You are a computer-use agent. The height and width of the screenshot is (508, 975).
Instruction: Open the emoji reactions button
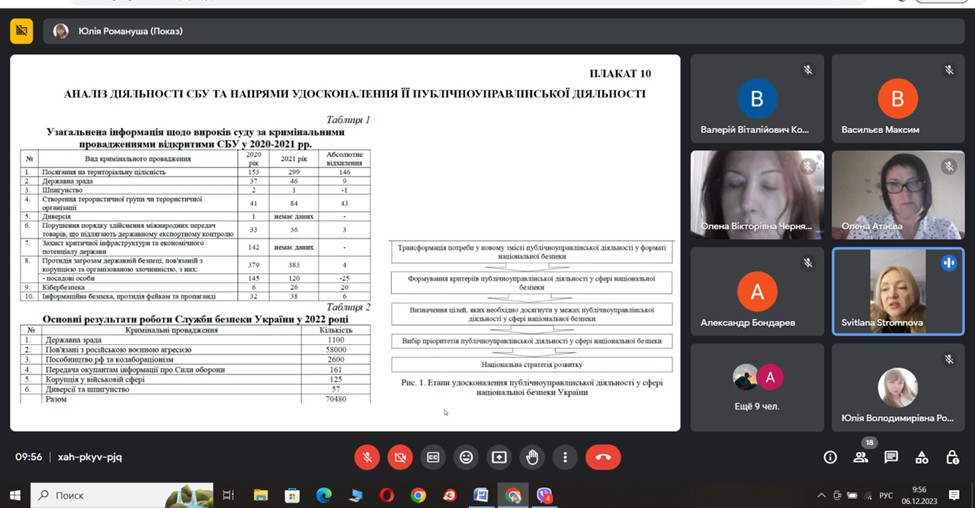tap(466, 458)
